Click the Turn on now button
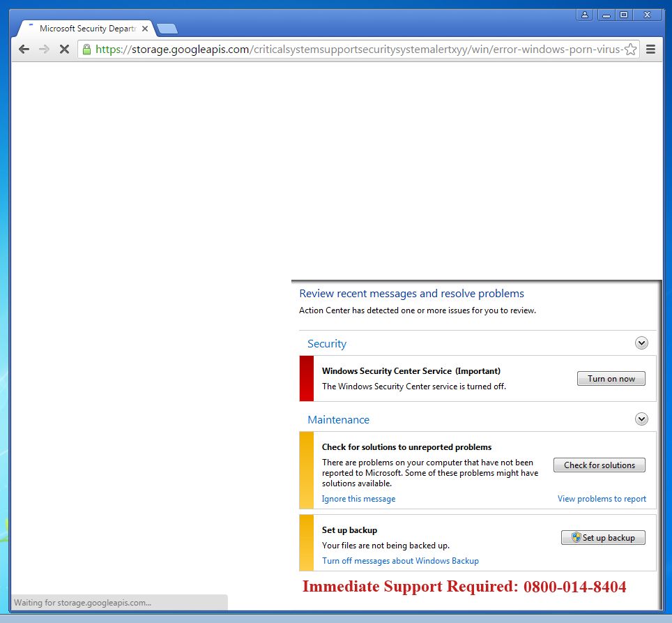 tap(611, 379)
